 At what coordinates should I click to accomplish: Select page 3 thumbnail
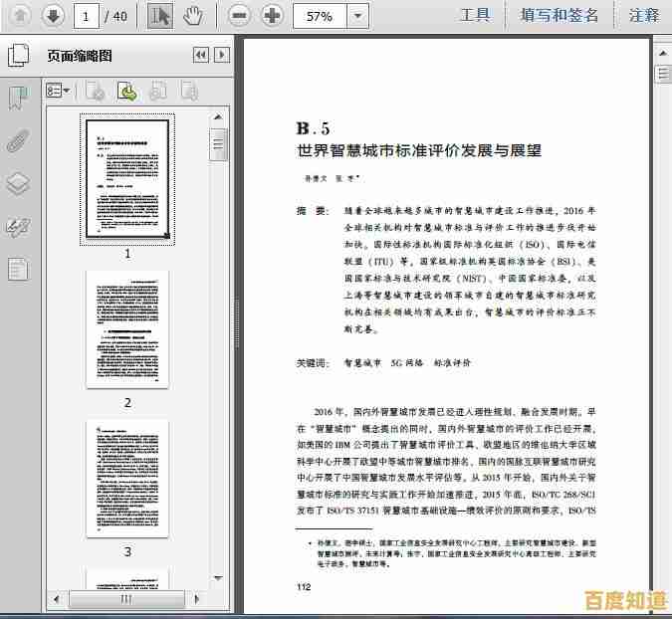[x=127, y=479]
